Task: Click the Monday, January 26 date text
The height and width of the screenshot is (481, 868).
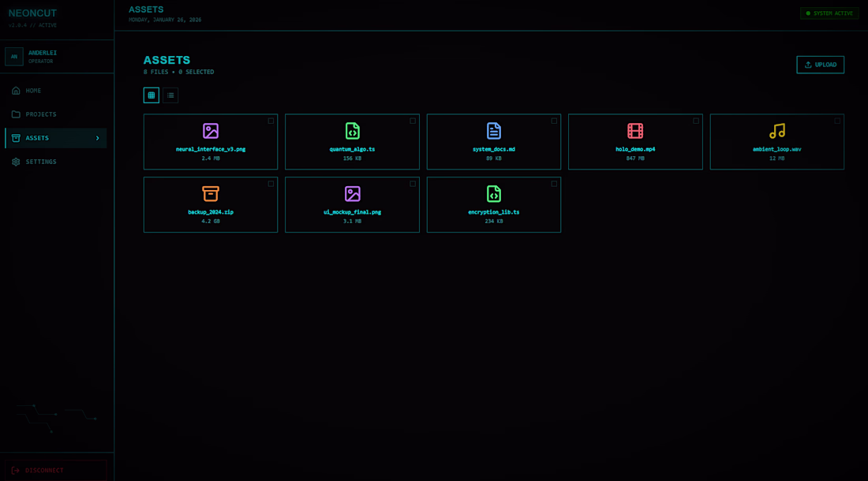Action: click(x=165, y=20)
